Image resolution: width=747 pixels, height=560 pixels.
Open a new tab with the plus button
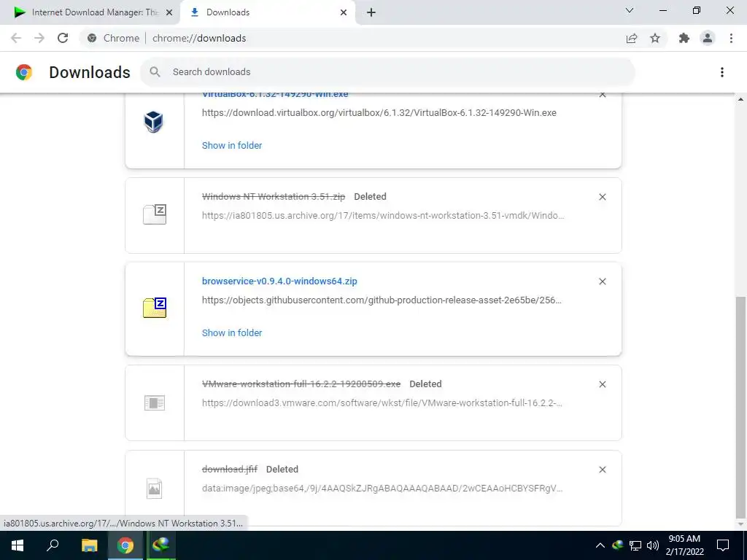371,13
